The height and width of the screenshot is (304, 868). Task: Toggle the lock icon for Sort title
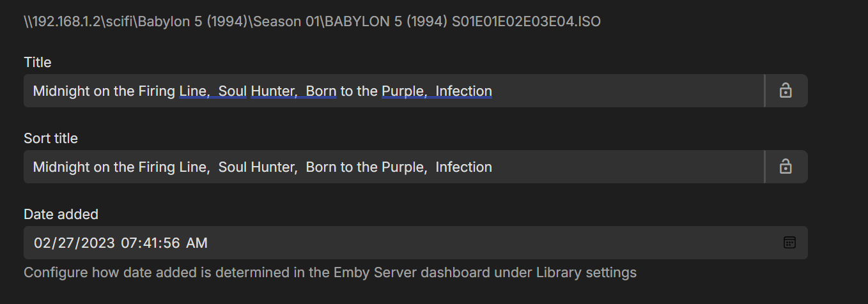[786, 167]
